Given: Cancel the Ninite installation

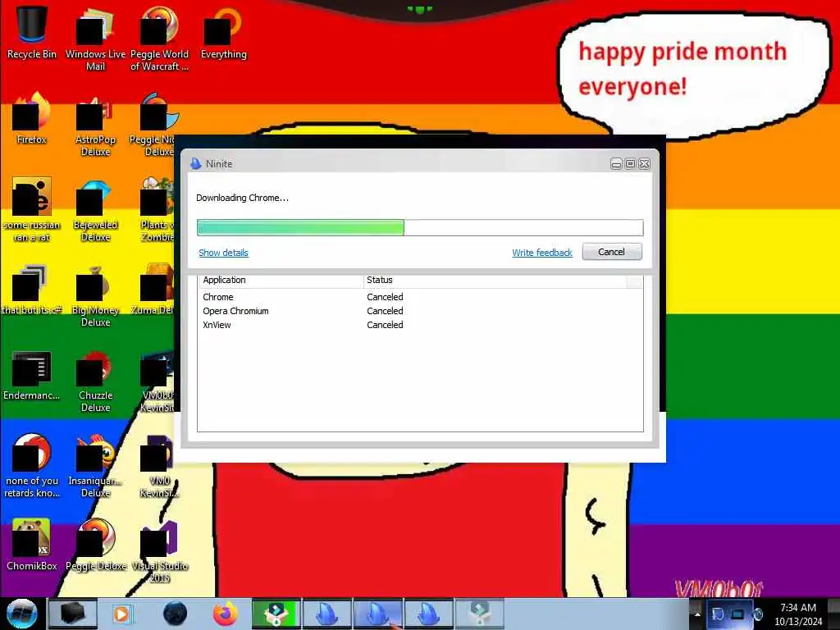Looking at the screenshot, I should pyautogui.click(x=612, y=252).
